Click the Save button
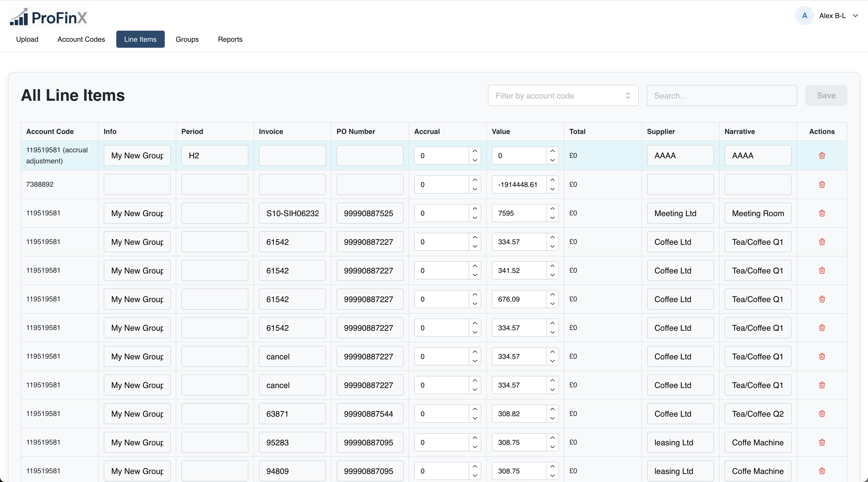868x482 pixels. point(826,95)
